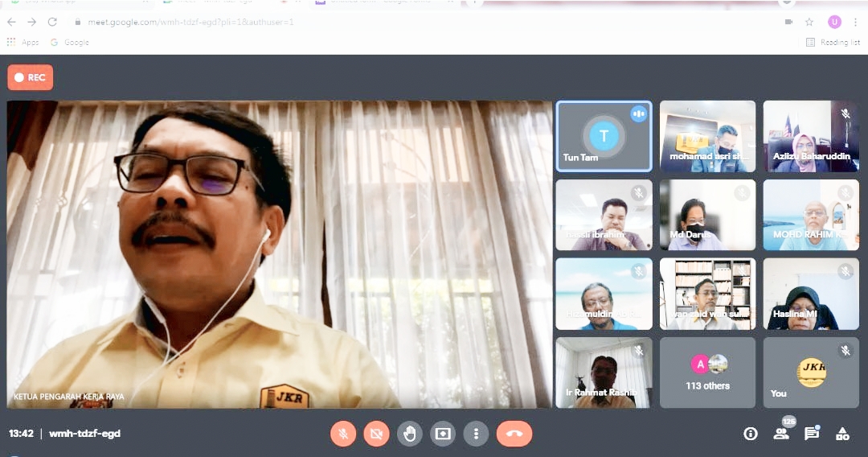Go back in browser history
Screen dimensions: 868x457
coord(11,23)
